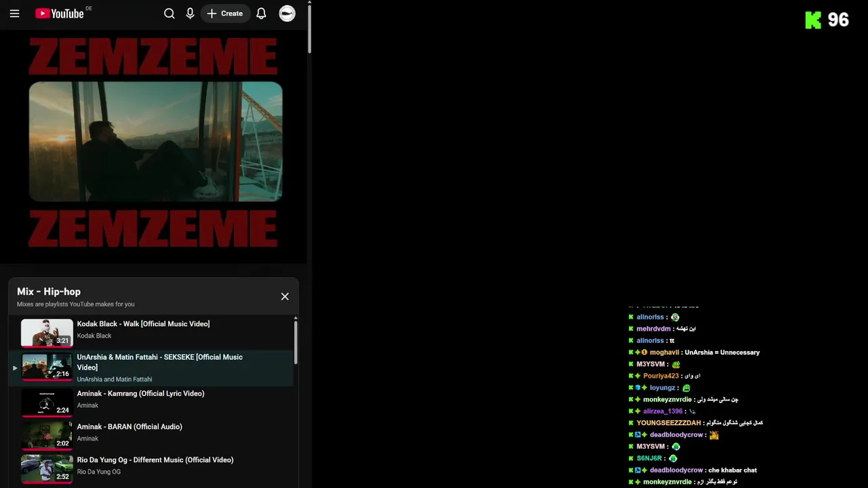The height and width of the screenshot is (488, 868).
Task: Click message 'UnArshia = Unnecessary' in chat
Action: pos(722,352)
